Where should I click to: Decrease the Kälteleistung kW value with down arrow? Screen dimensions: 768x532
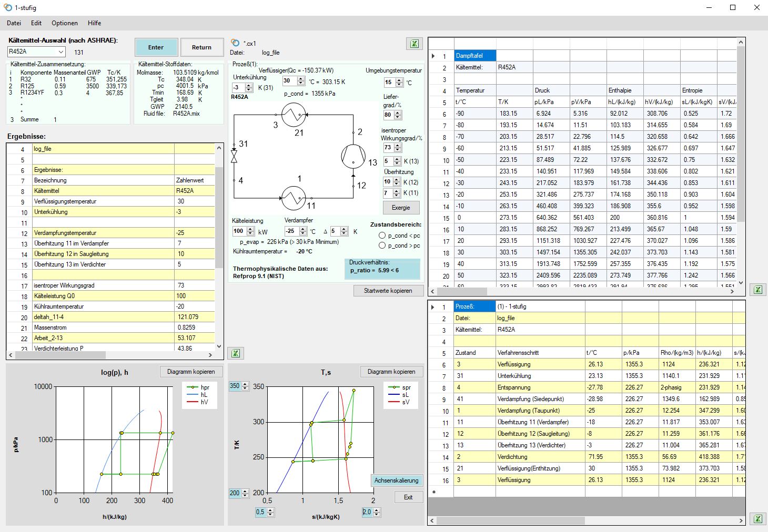pyautogui.click(x=250, y=233)
